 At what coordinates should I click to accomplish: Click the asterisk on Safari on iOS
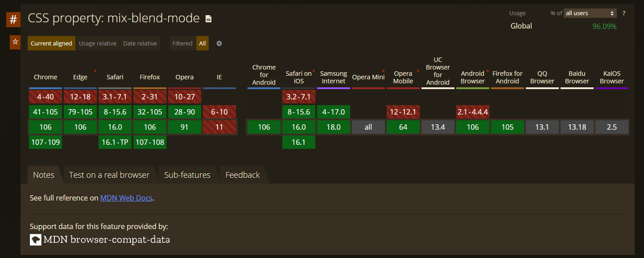pos(314,71)
